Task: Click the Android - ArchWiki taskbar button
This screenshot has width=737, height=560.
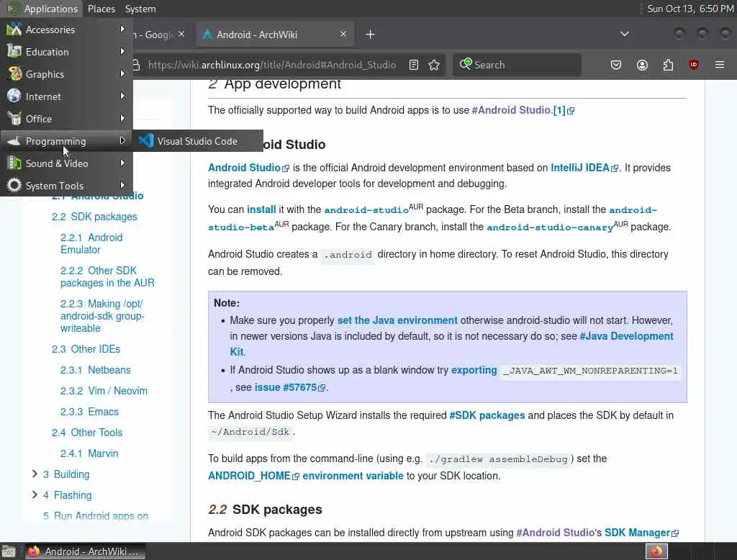Action: point(85,551)
